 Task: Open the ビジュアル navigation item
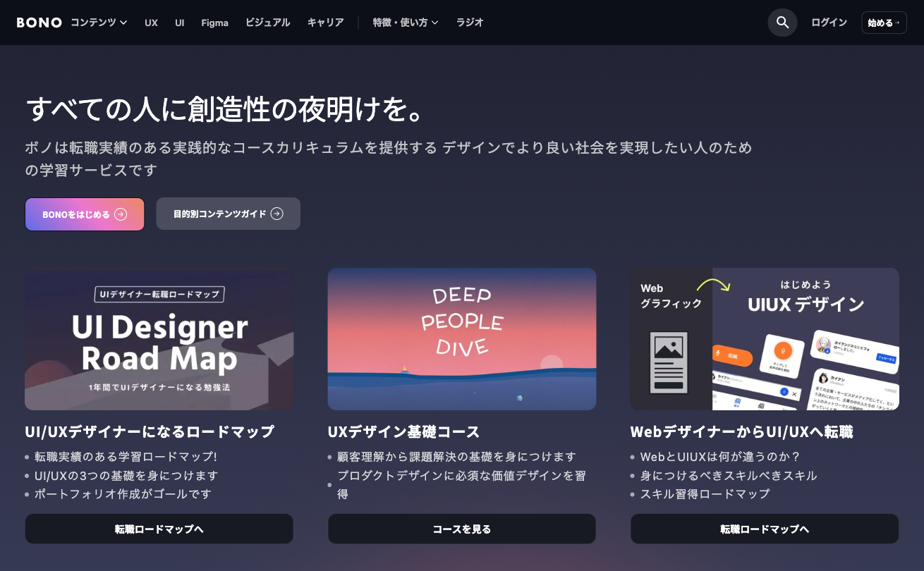click(267, 23)
